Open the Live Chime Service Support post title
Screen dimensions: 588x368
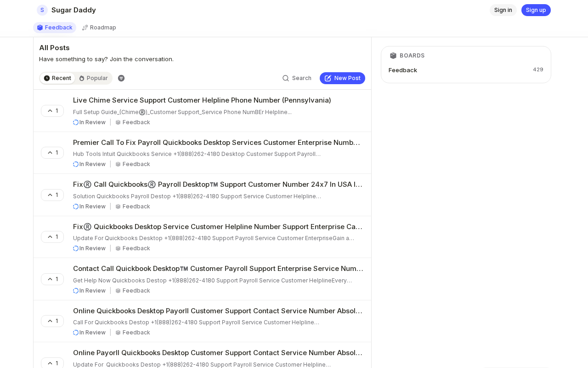pos(202,100)
